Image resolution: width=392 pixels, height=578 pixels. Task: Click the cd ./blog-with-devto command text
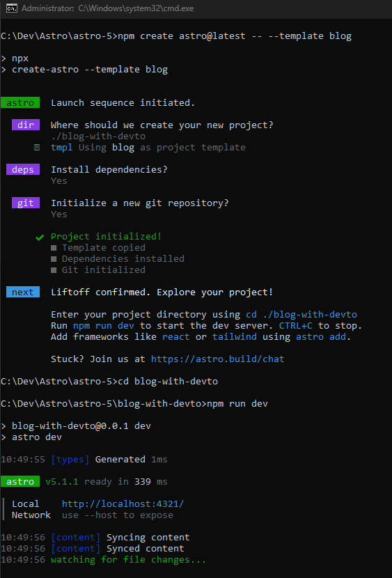(x=301, y=315)
